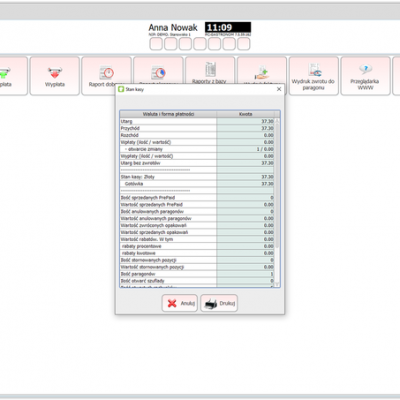Image resolution: width=400 pixels, height=400 pixels.
Task: Click the last empty status box under the clock
Action: [x=244, y=44]
